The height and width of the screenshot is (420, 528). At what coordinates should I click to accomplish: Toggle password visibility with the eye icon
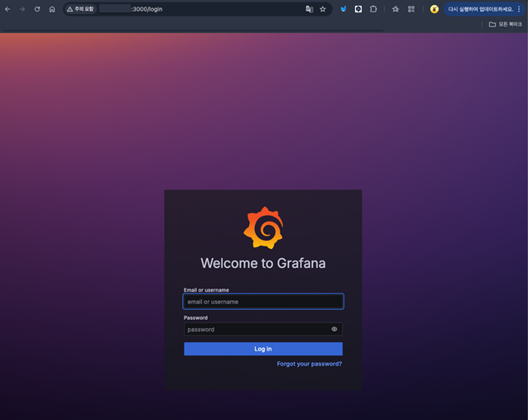pos(334,329)
